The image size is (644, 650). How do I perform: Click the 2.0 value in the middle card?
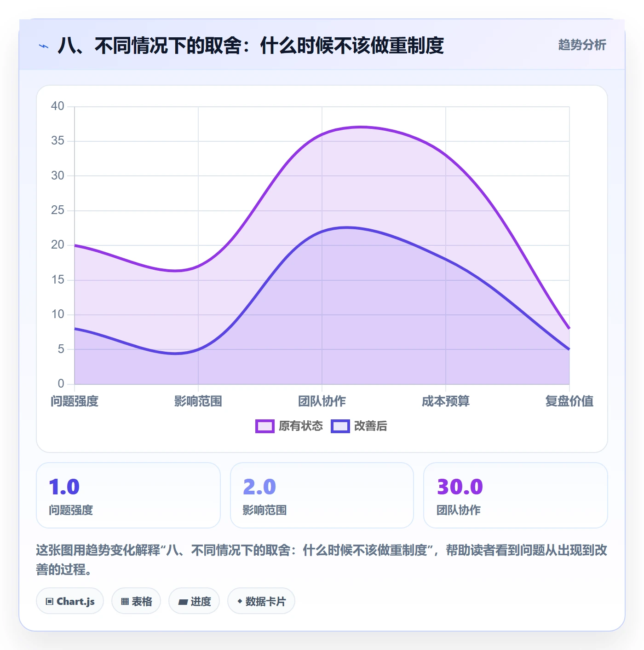259,487
